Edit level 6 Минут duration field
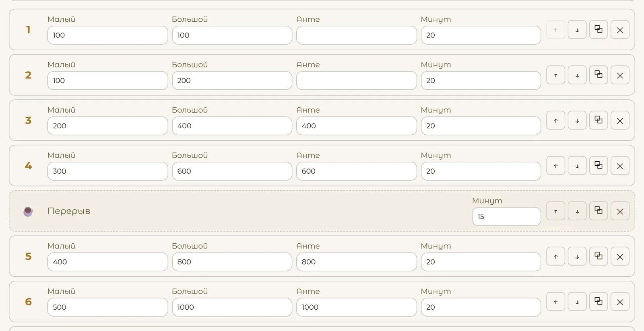The width and height of the screenshot is (644, 331). (x=481, y=307)
